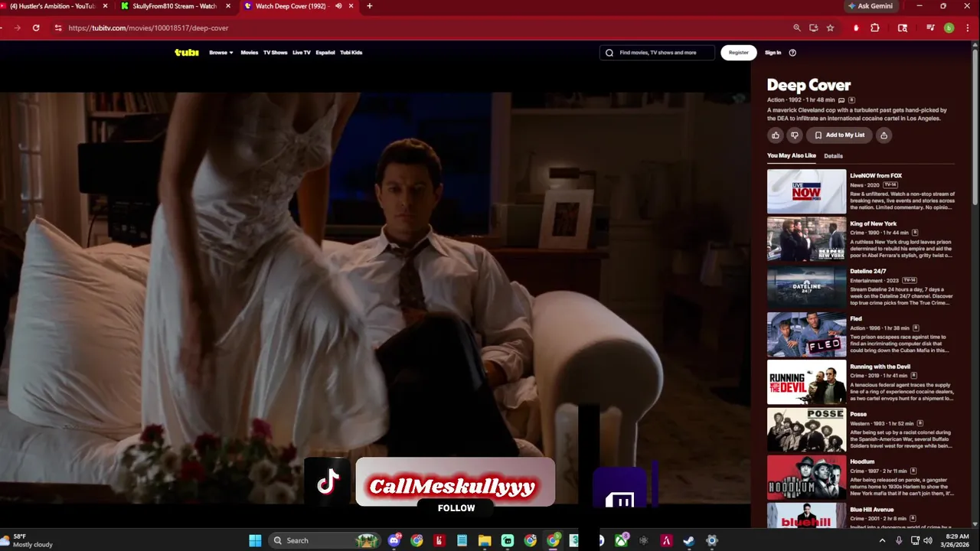Click the install app icon in address bar
This screenshot has width=980, height=551.
814,28
